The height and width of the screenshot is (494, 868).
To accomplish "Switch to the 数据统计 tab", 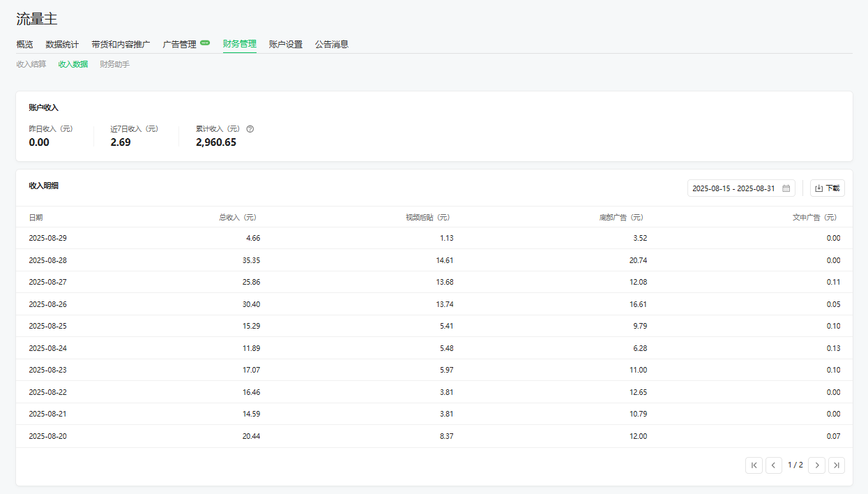I will tap(62, 45).
